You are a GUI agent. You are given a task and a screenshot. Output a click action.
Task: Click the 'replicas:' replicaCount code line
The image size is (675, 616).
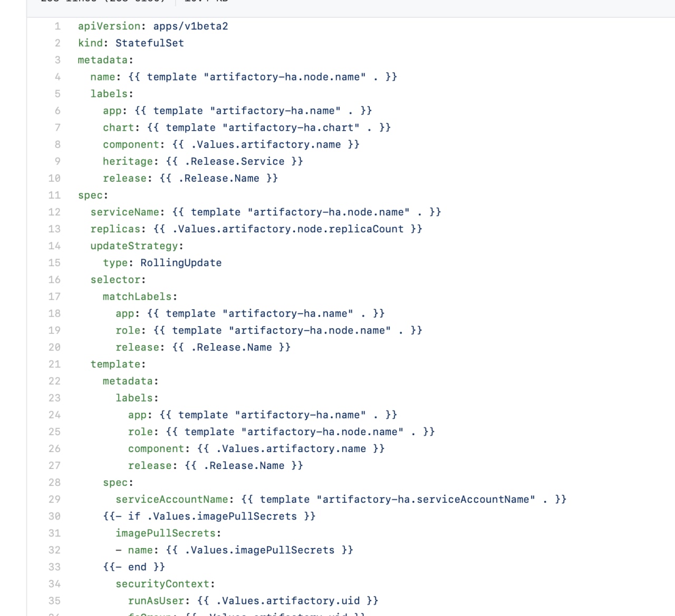[x=256, y=229]
